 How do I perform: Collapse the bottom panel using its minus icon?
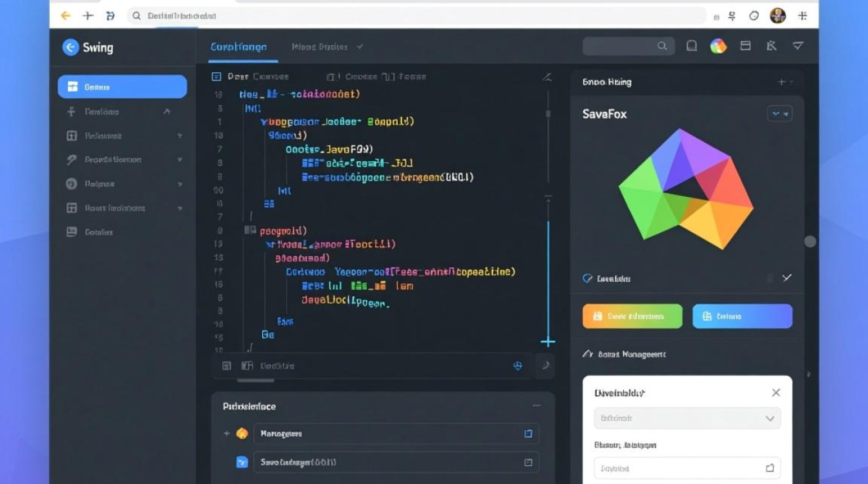536,406
